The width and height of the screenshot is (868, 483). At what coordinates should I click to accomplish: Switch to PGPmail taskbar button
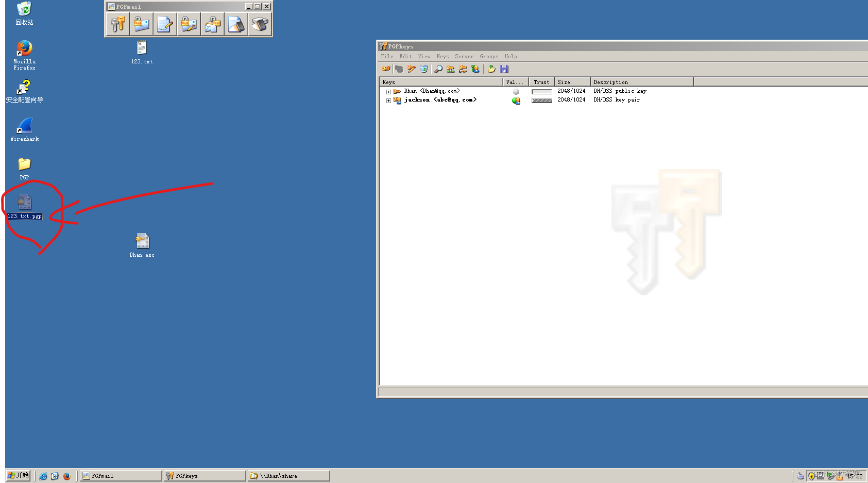pos(121,476)
